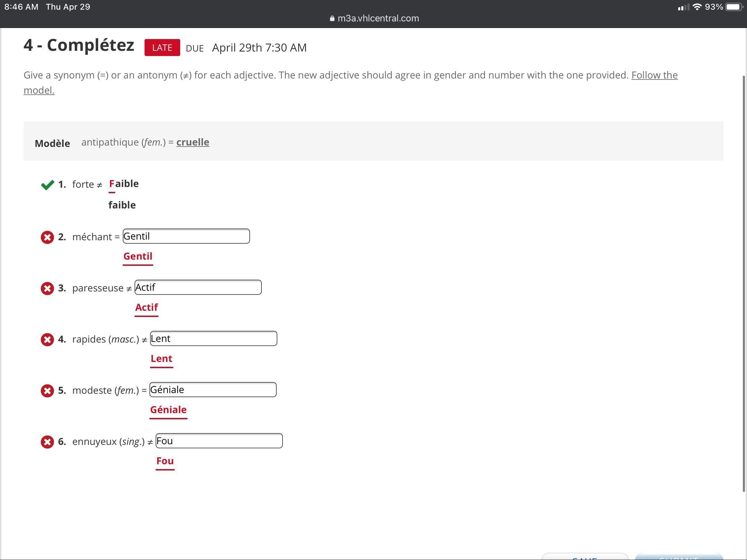747x560 pixels.
Task: Tap the battery indicator icon
Action: (734, 7)
